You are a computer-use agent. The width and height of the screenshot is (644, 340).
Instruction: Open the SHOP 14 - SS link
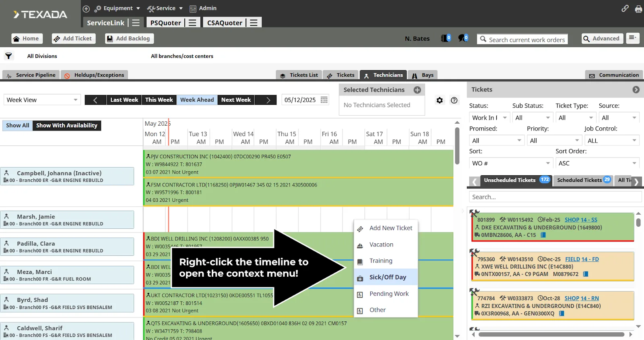pyautogui.click(x=581, y=220)
